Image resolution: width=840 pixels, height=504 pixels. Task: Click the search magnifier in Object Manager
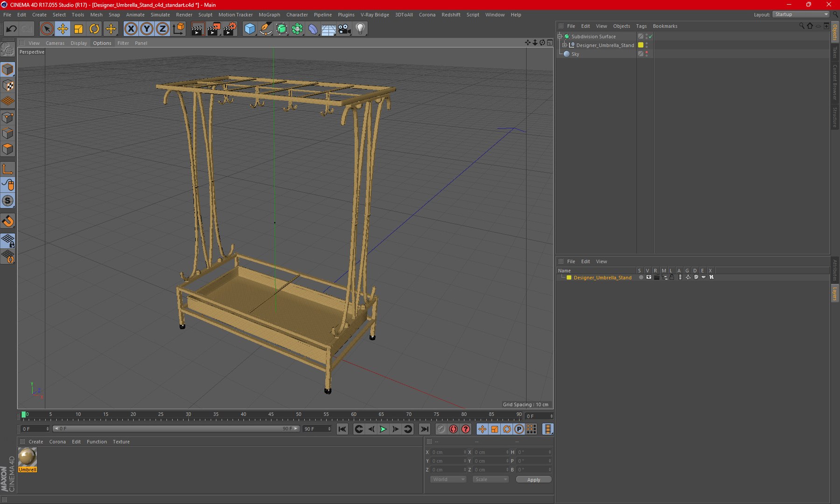(802, 26)
